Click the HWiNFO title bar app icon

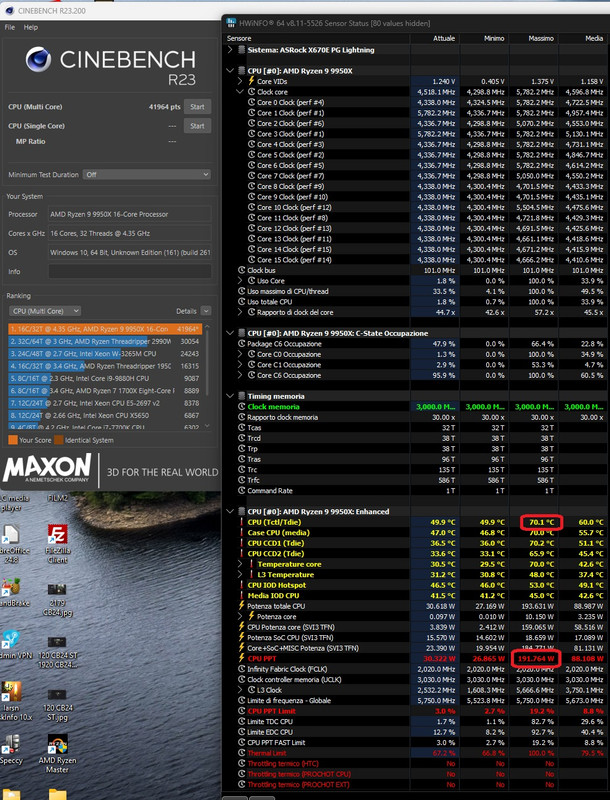pyautogui.click(x=231, y=22)
